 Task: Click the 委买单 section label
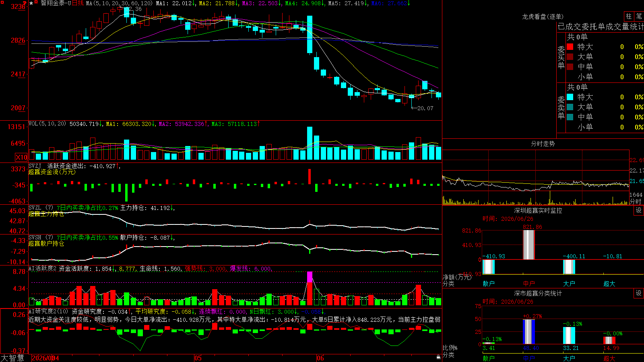point(561,57)
